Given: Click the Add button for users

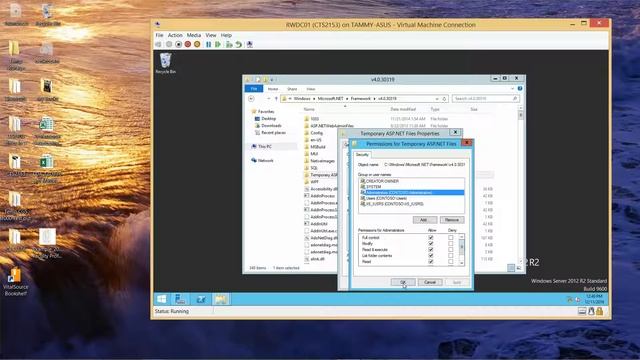Looking at the screenshot, I should (x=424, y=220).
